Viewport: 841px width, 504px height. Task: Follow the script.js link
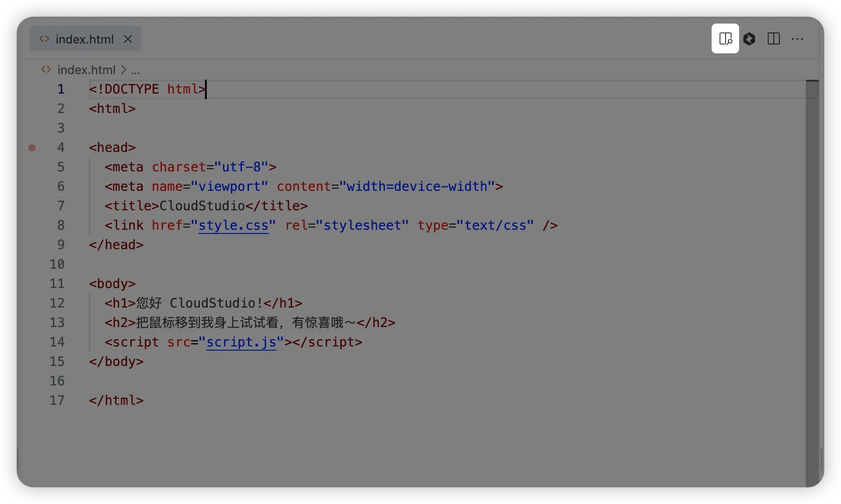pos(241,342)
